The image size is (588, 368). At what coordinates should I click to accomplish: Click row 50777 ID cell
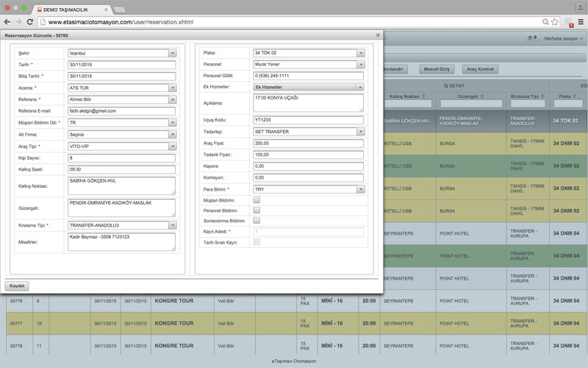tap(19, 323)
